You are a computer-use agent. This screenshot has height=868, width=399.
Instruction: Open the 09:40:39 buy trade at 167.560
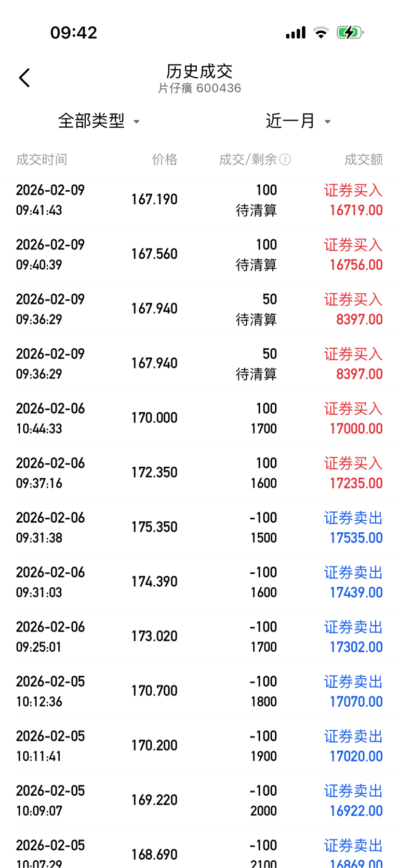pos(199,254)
